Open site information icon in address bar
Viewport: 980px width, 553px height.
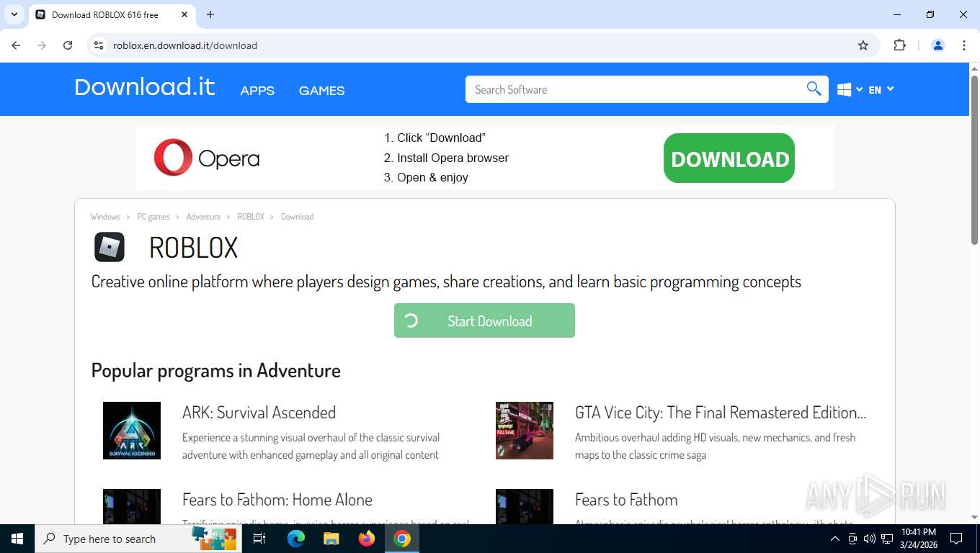point(99,45)
